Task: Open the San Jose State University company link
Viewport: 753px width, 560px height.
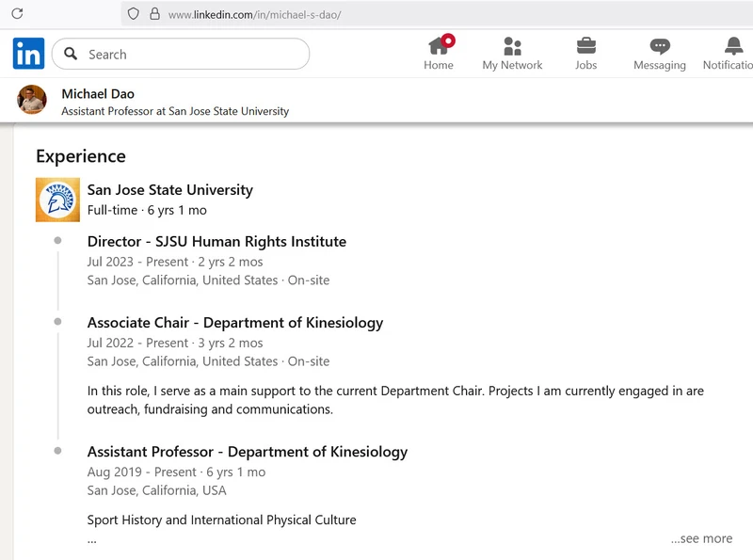Action: (170, 190)
